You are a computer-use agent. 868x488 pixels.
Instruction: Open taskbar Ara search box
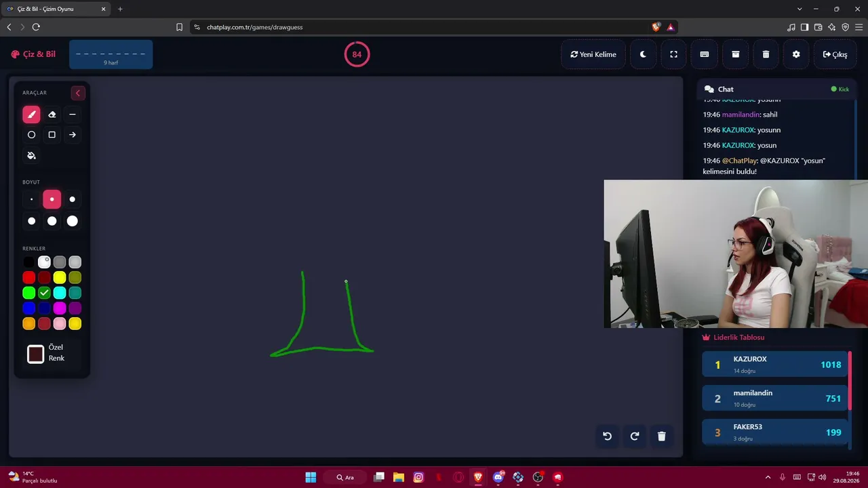click(346, 477)
